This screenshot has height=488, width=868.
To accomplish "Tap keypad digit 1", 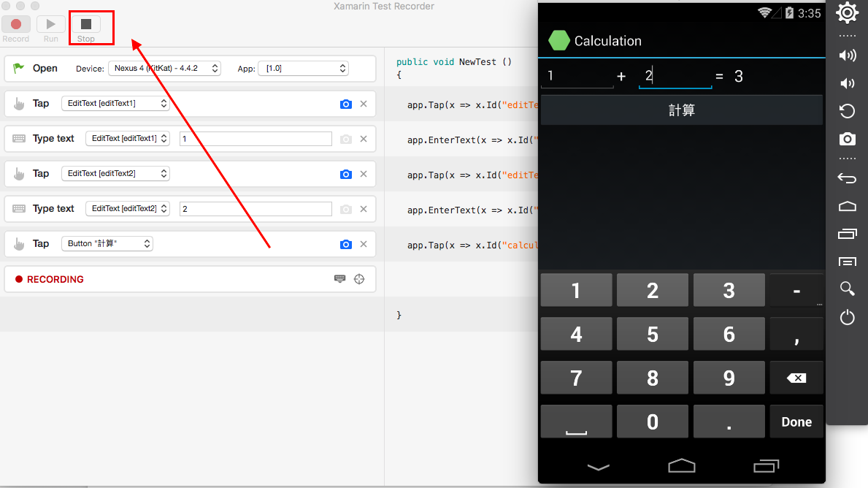I will (x=576, y=290).
